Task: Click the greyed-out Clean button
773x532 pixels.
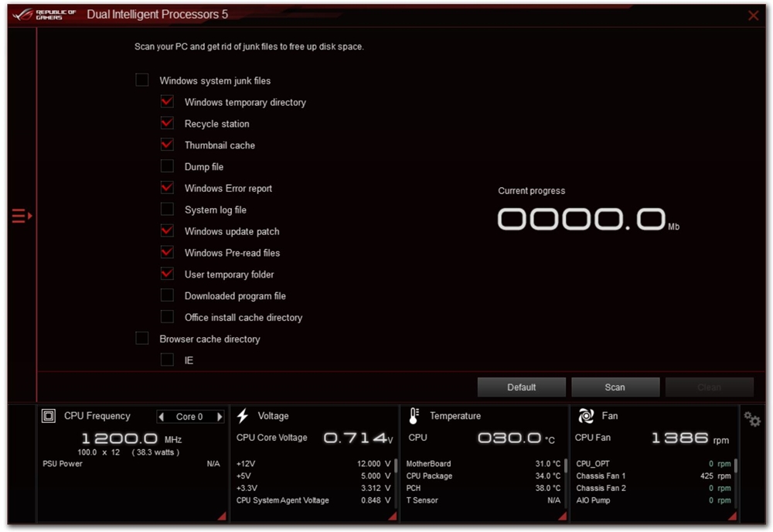Action: pos(710,387)
